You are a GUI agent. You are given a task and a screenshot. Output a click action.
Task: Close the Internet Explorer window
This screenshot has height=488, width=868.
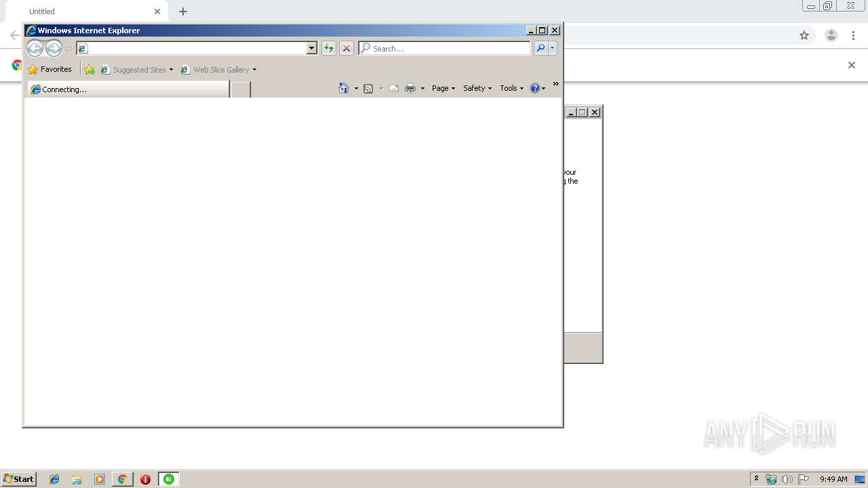click(x=555, y=30)
